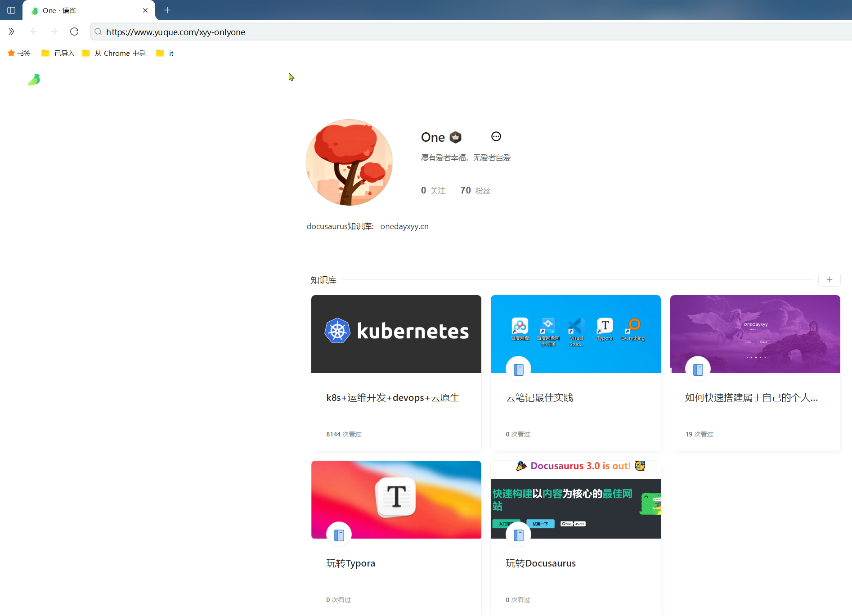Click the docusaurus知识库: label
Screen dimensions: 852x616
pos(340,226)
